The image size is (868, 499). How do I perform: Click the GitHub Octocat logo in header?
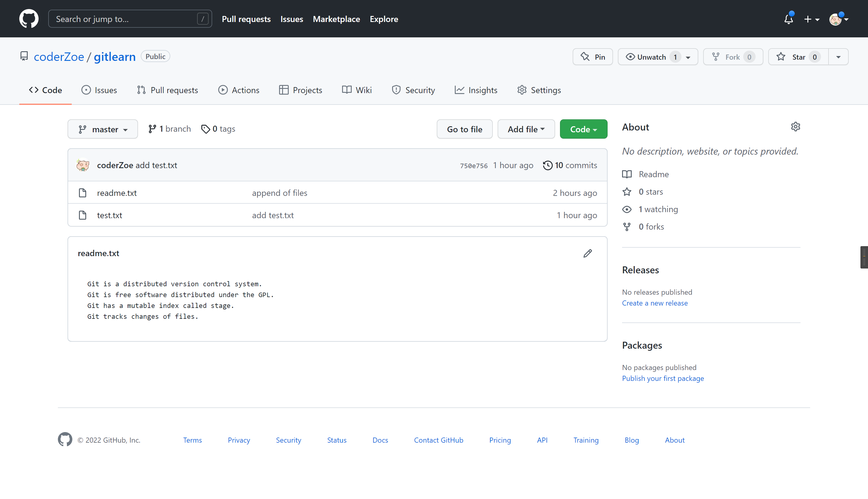click(x=29, y=18)
